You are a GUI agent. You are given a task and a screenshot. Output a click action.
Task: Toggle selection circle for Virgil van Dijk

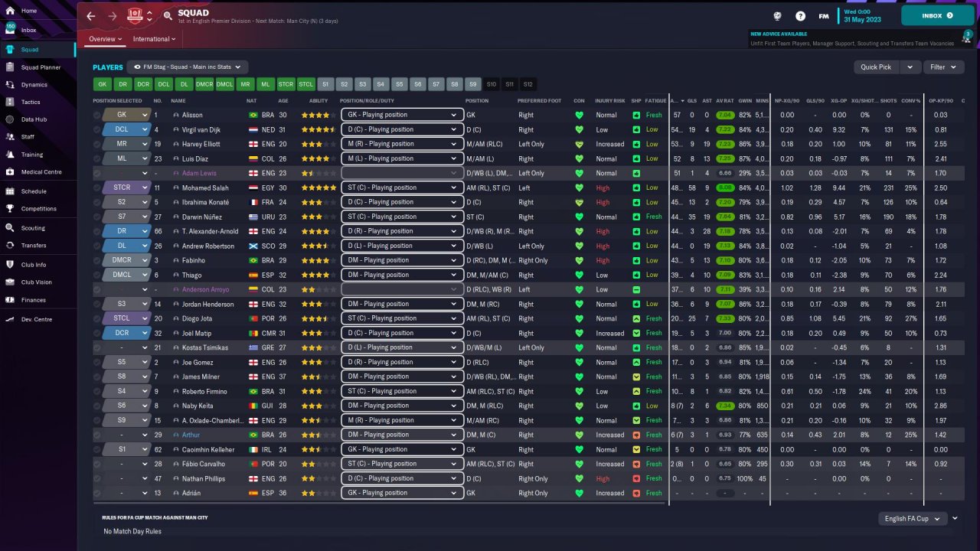click(x=96, y=129)
